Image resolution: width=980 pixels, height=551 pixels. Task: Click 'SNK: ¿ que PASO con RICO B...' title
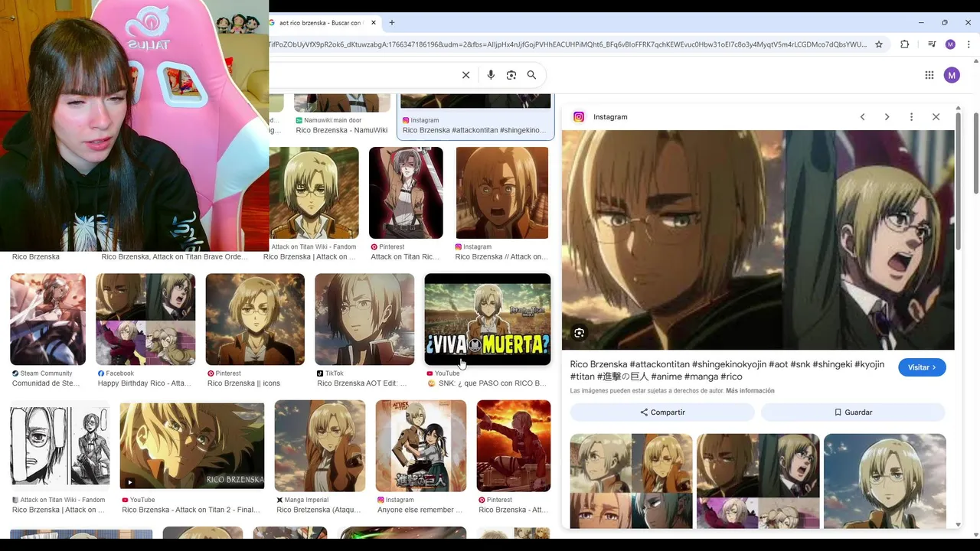[x=487, y=383]
